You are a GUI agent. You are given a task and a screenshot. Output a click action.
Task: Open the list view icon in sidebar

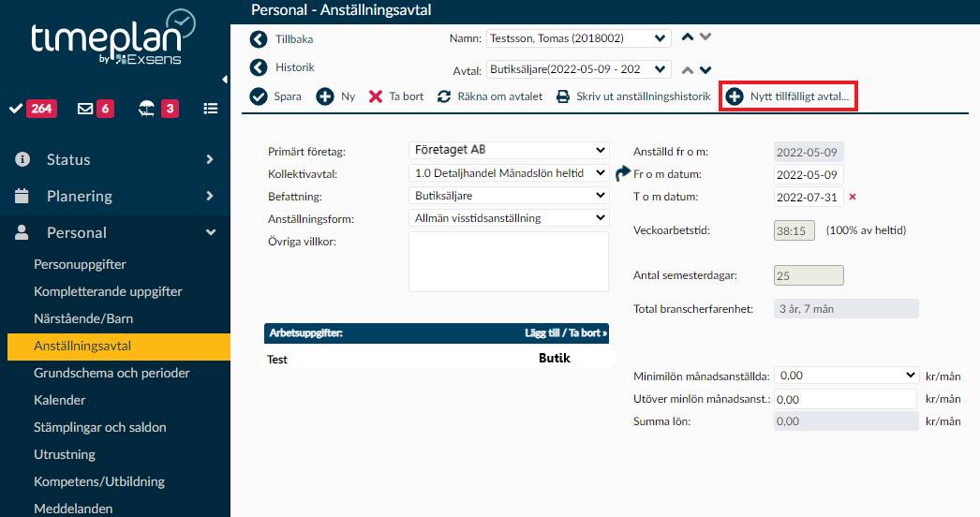click(x=211, y=109)
